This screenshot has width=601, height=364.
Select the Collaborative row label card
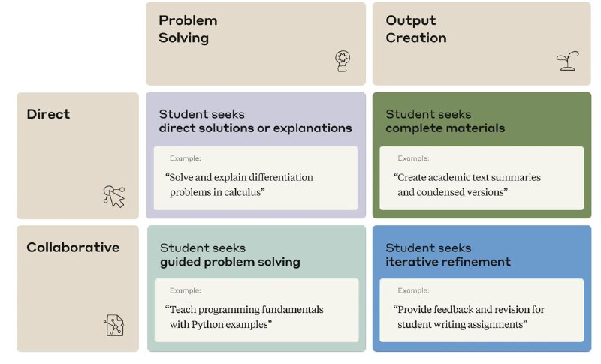[77, 289]
